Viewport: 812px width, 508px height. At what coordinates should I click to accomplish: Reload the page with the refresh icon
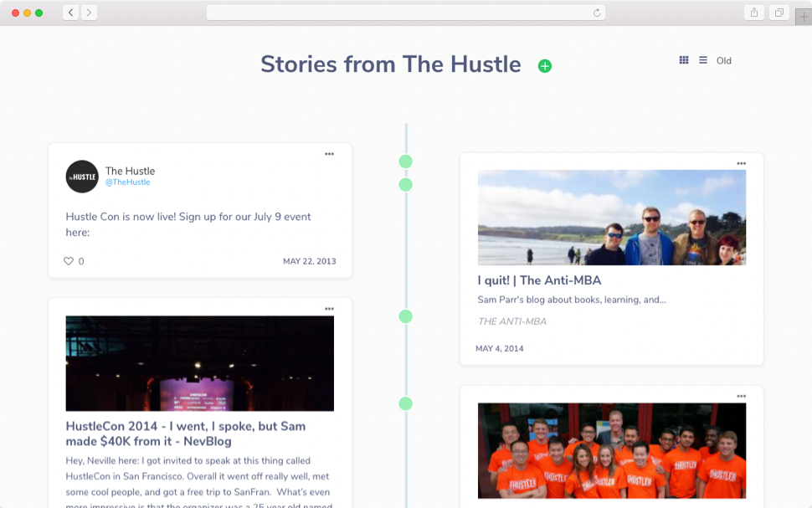pyautogui.click(x=597, y=13)
